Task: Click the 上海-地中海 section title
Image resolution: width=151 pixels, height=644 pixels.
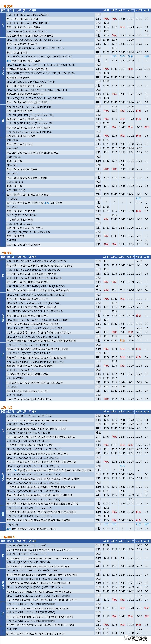Action: (x=8, y=537)
